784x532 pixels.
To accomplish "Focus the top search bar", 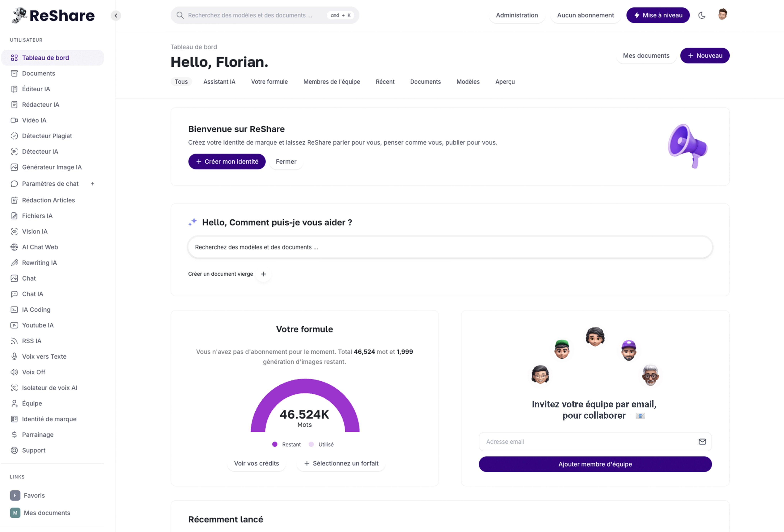I will point(265,15).
